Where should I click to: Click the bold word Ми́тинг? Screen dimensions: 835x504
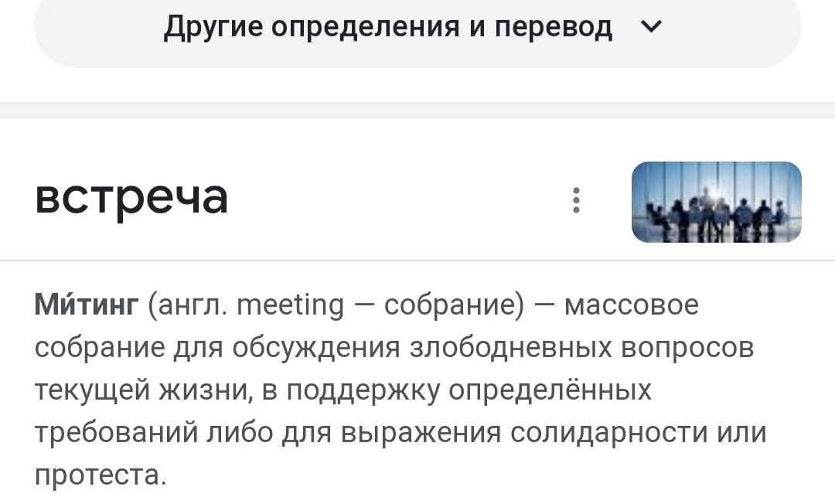[x=86, y=306]
